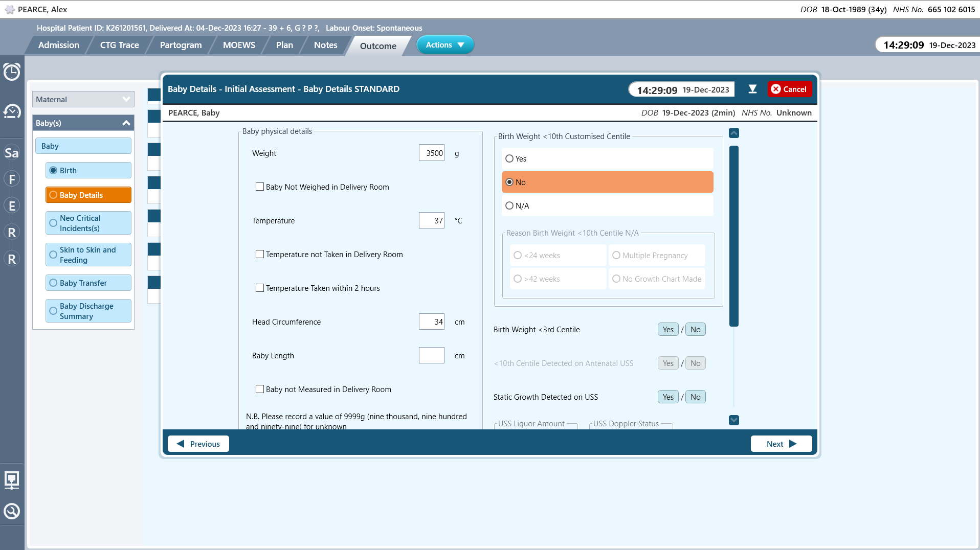Viewport: 980px width, 550px height.
Task: Click the top-right clock date field
Action: click(929, 45)
